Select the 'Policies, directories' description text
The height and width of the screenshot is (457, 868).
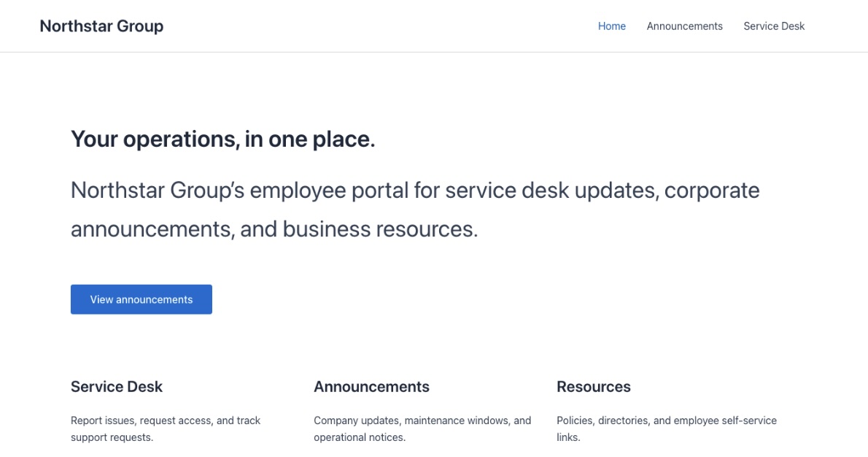click(x=667, y=429)
